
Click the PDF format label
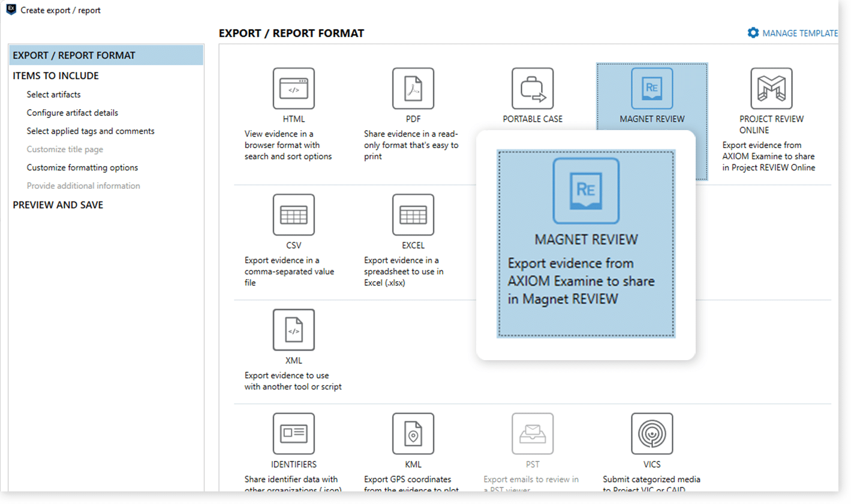[413, 119]
